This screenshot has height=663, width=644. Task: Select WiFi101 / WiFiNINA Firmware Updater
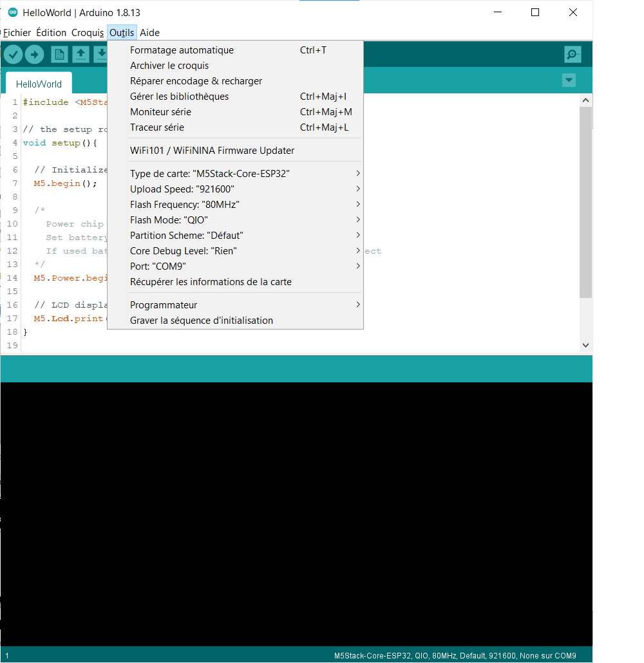click(235, 151)
